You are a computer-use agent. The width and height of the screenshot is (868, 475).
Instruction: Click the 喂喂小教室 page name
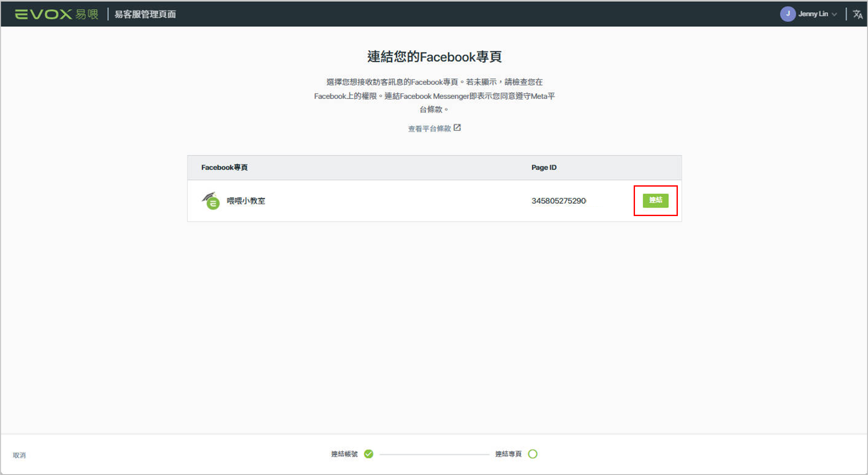[x=246, y=201]
